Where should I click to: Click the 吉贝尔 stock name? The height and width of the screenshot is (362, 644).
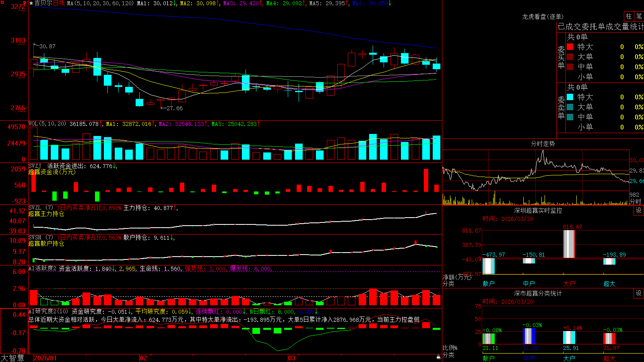(43, 3)
